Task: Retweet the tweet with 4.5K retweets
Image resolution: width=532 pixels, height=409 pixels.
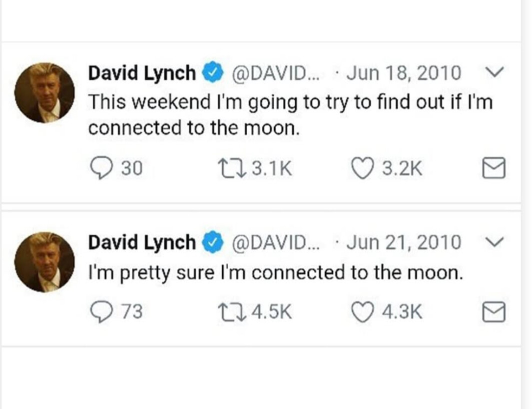Action: pos(232,312)
